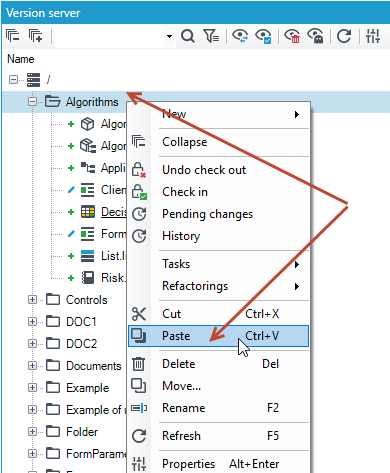Choose Move... from context menu
Viewport: 390px width, 473px height.
tap(219, 386)
